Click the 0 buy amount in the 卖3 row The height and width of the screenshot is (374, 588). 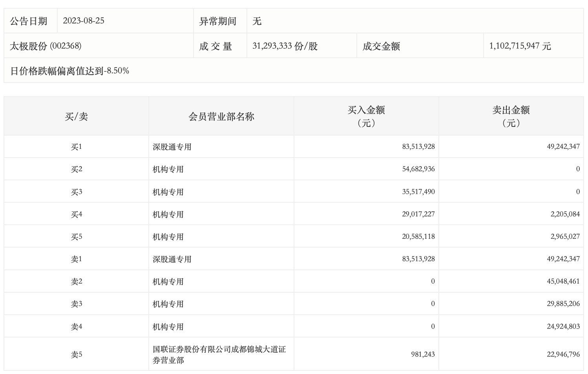click(x=433, y=304)
